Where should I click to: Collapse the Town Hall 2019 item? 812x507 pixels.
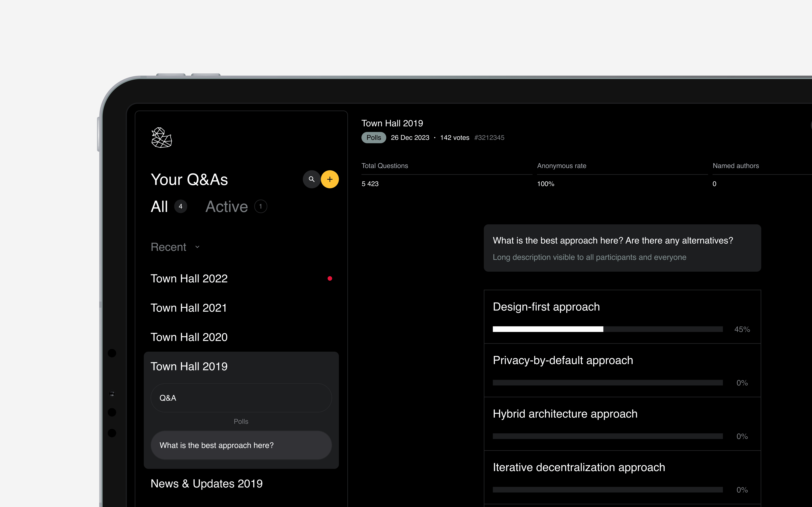pyautogui.click(x=189, y=366)
